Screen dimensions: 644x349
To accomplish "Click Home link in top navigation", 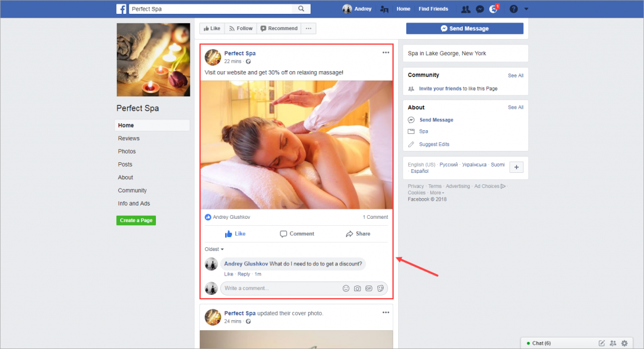I will click(403, 9).
